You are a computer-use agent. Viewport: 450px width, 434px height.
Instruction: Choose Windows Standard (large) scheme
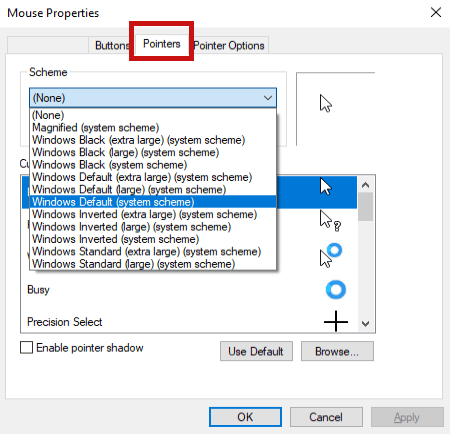pos(153,264)
